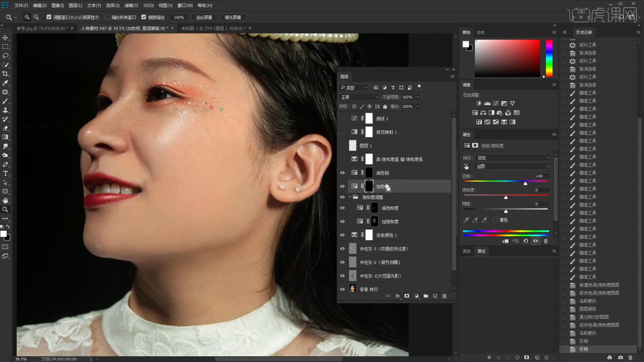
Task: Open the 预设 preset dropdown
Action: click(513, 158)
